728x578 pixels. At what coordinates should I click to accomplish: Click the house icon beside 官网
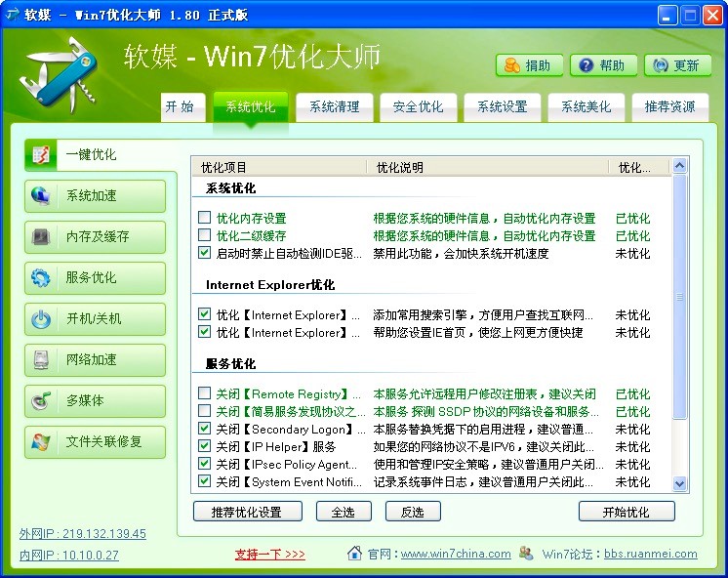point(354,553)
